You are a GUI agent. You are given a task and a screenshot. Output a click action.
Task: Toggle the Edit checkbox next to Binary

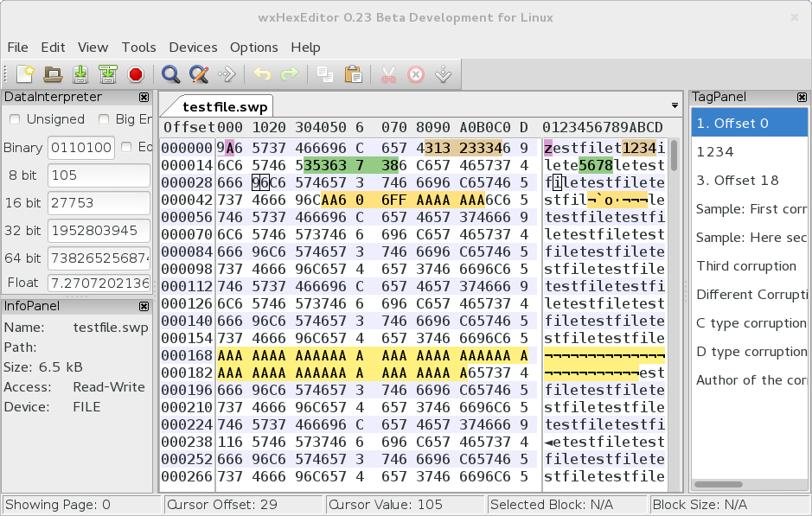click(126, 147)
